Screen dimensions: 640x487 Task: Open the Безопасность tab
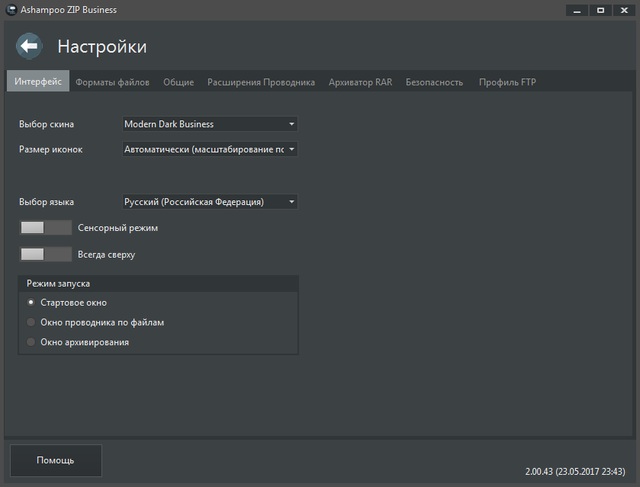coord(434,82)
